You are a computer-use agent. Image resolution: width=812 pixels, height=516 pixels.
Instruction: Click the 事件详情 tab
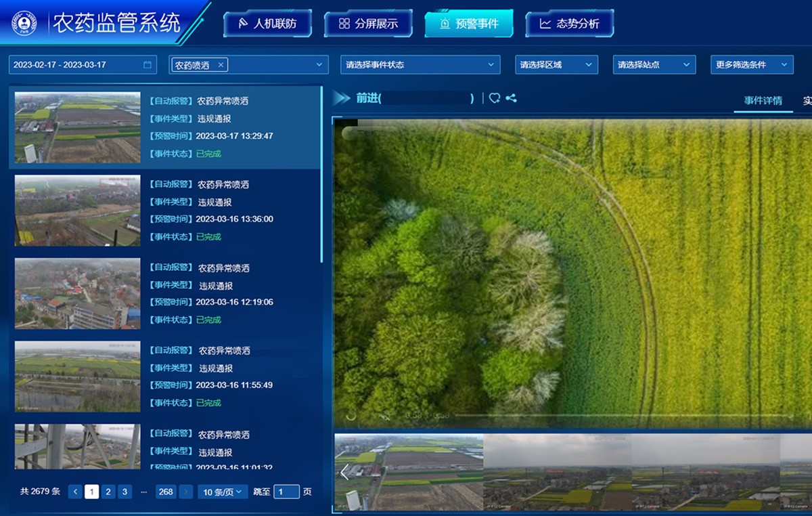tap(763, 101)
